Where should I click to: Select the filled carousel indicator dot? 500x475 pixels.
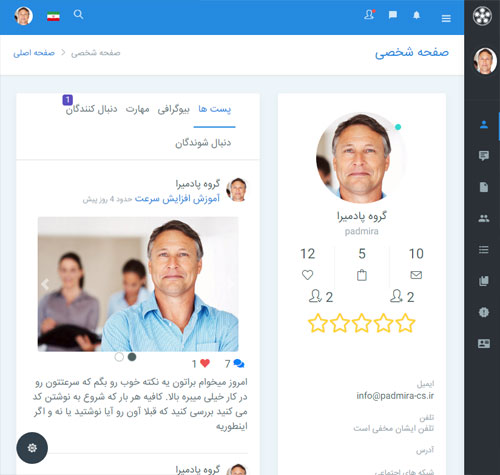tap(132, 357)
